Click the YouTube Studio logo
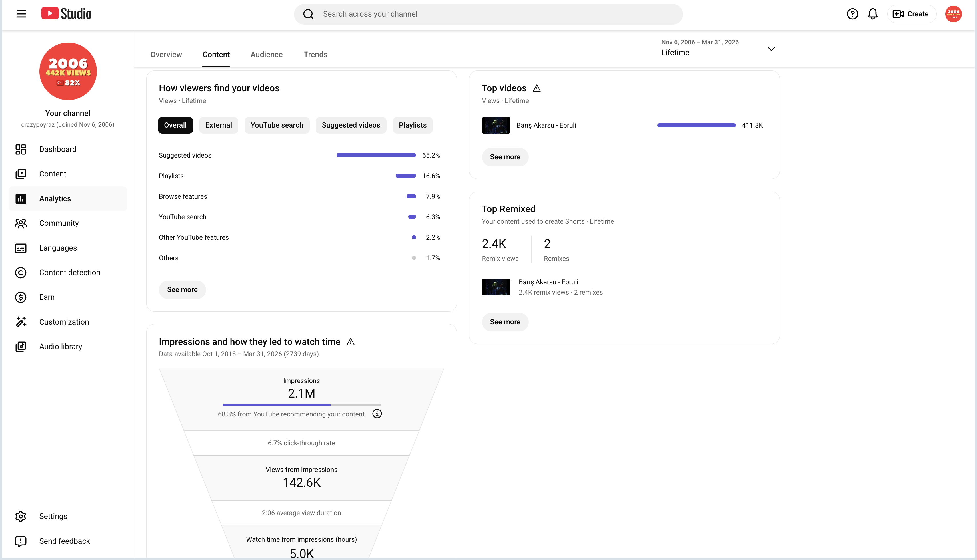This screenshot has width=977, height=560. click(x=66, y=14)
